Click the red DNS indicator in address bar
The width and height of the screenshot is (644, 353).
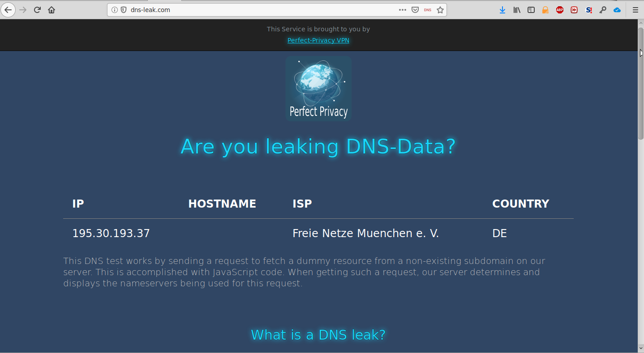click(428, 10)
